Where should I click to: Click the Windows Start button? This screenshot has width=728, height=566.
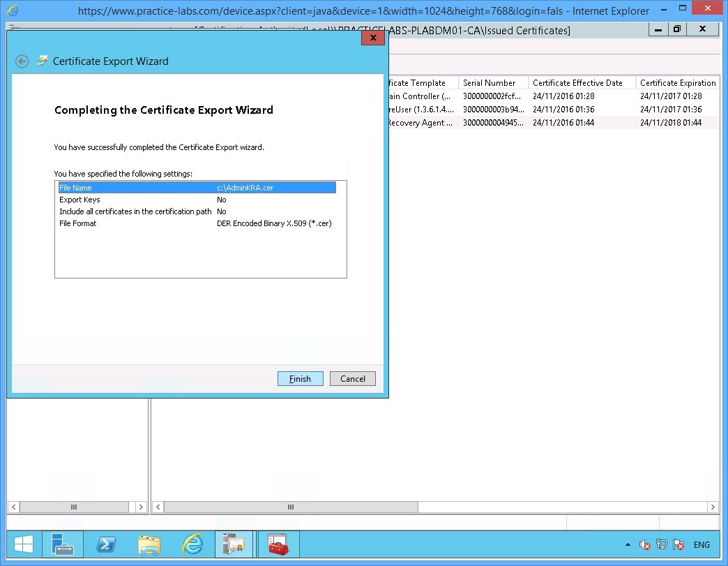pos(24,544)
